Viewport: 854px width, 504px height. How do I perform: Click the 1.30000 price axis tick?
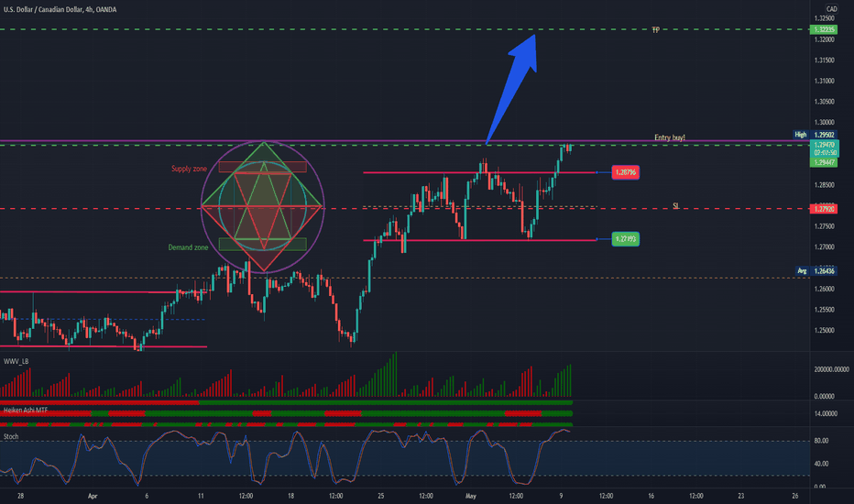pos(824,123)
